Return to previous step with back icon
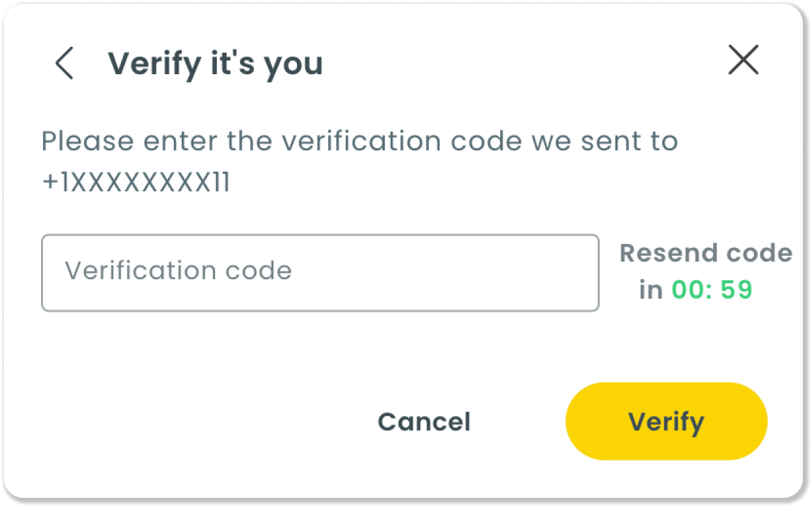The height and width of the screenshot is (507, 812). [x=64, y=63]
